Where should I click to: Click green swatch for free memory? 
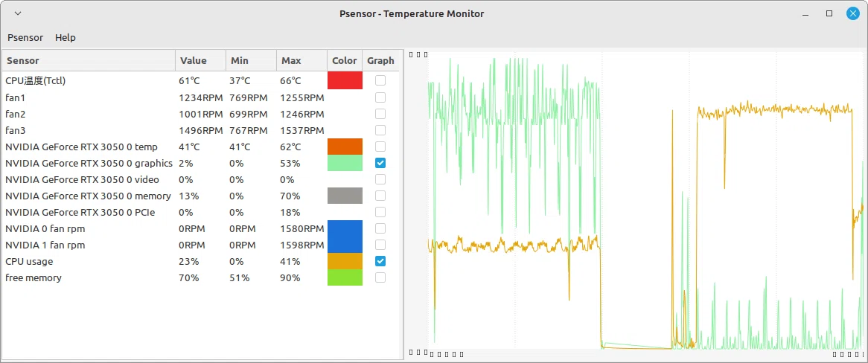[345, 277]
